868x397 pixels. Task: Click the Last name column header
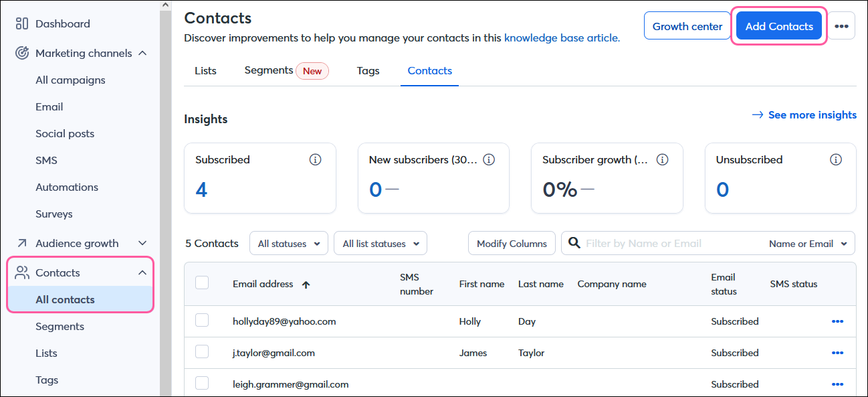pyautogui.click(x=541, y=284)
